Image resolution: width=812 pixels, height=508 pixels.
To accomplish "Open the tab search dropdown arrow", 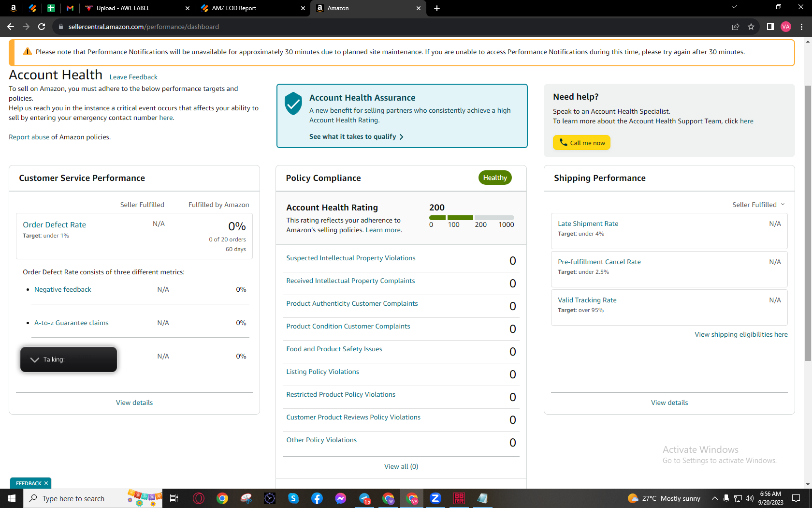I will click(x=734, y=7).
